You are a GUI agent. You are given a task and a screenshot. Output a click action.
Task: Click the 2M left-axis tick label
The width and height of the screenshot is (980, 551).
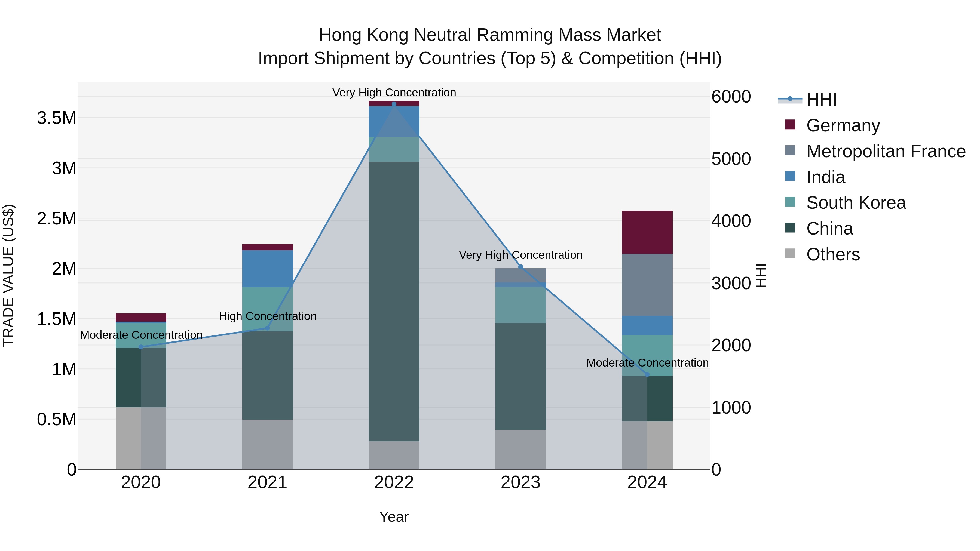[x=64, y=269]
